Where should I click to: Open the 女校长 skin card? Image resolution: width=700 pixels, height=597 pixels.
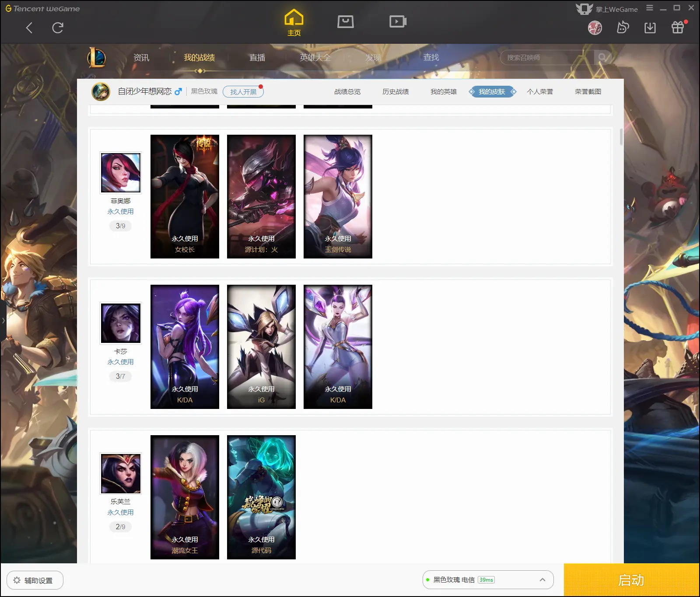pos(185,196)
